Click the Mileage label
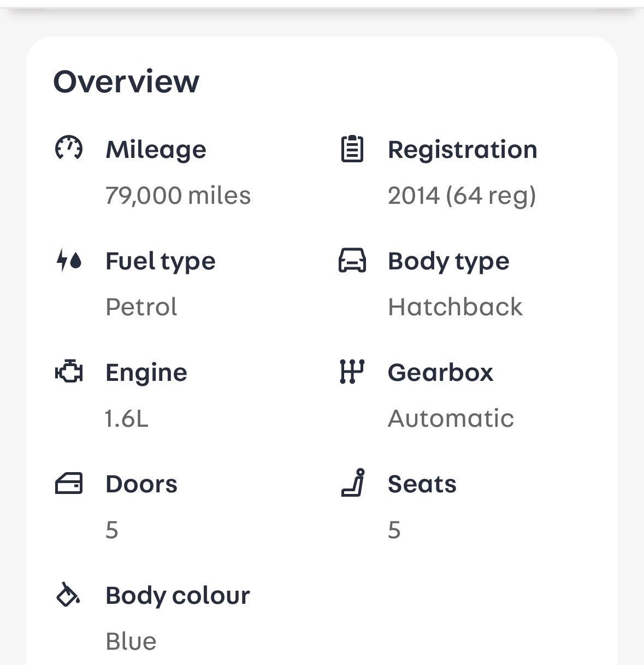 pyautogui.click(x=156, y=150)
